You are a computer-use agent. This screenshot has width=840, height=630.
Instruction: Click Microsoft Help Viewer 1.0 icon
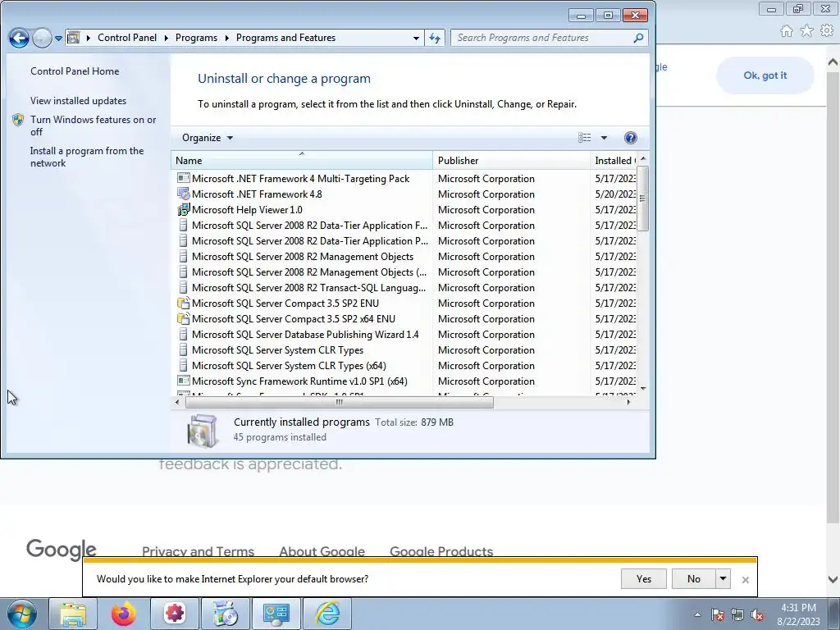click(x=184, y=209)
